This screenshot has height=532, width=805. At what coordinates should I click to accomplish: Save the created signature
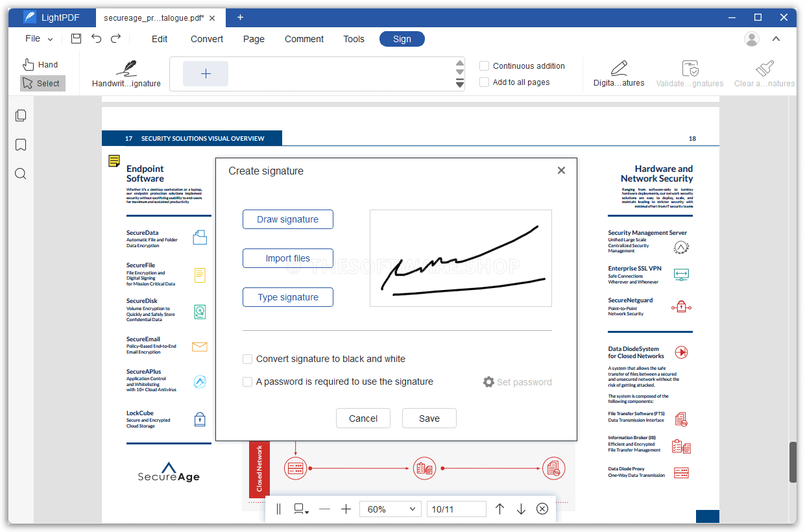pyautogui.click(x=429, y=418)
